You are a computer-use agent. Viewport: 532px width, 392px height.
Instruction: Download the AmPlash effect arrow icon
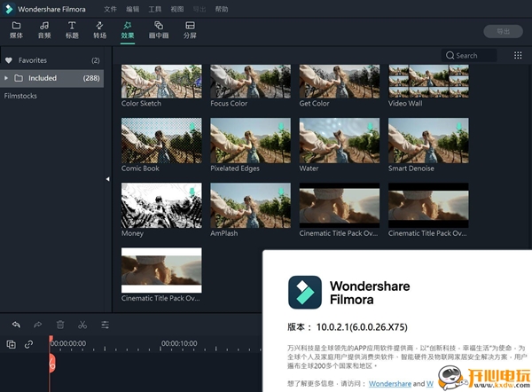pyautogui.click(x=281, y=192)
